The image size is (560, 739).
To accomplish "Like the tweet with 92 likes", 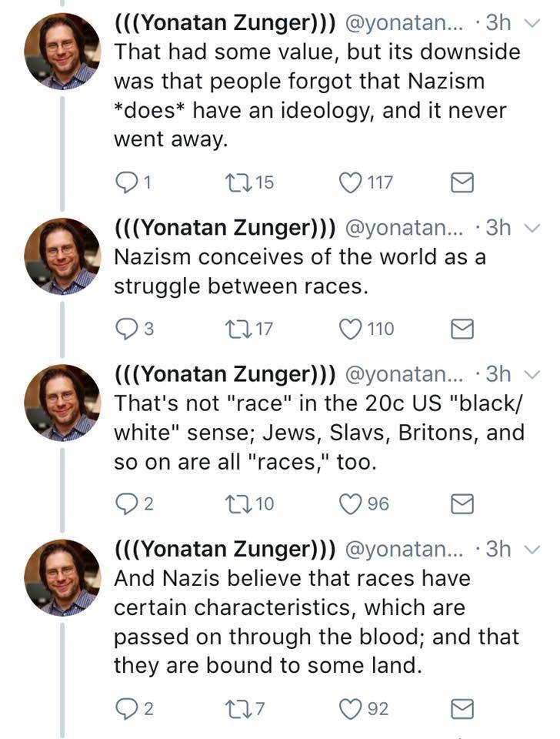I will 351,708.
